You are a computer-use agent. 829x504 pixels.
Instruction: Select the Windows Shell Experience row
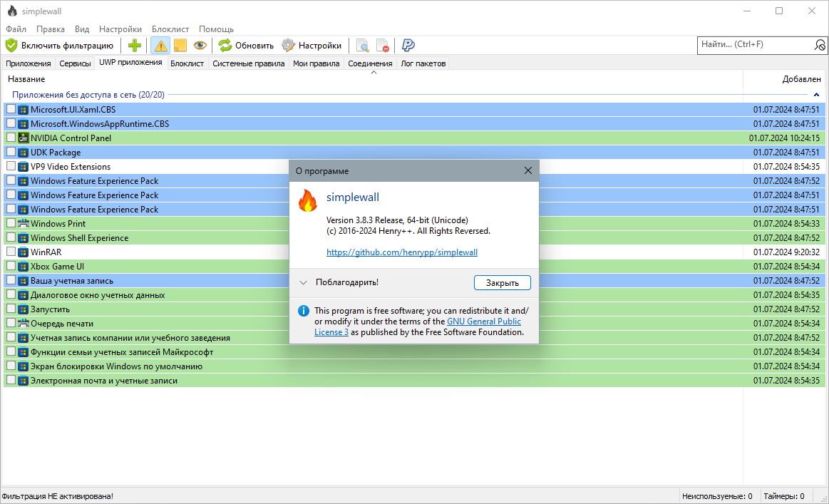[414, 238]
